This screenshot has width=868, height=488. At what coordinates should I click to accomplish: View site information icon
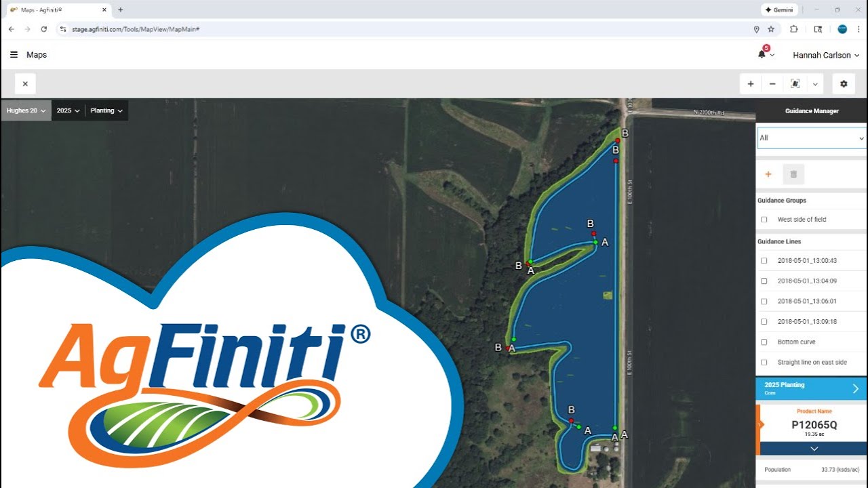(63, 29)
